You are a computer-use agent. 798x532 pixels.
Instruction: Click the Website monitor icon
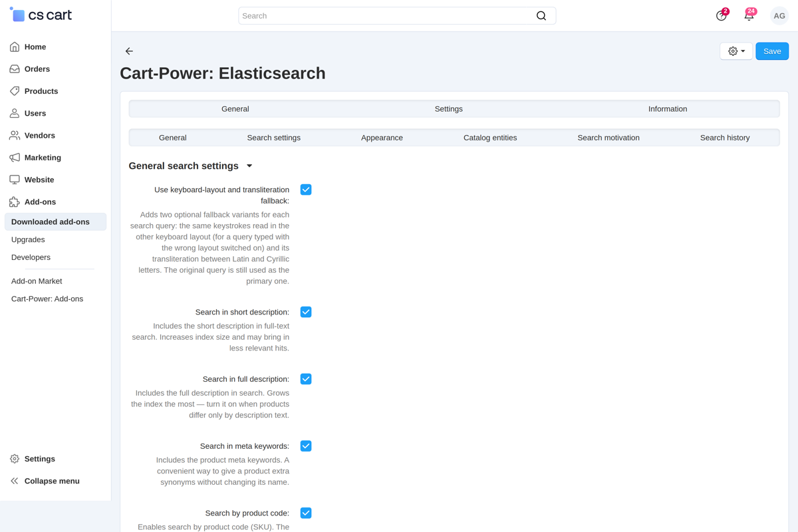[15, 180]
